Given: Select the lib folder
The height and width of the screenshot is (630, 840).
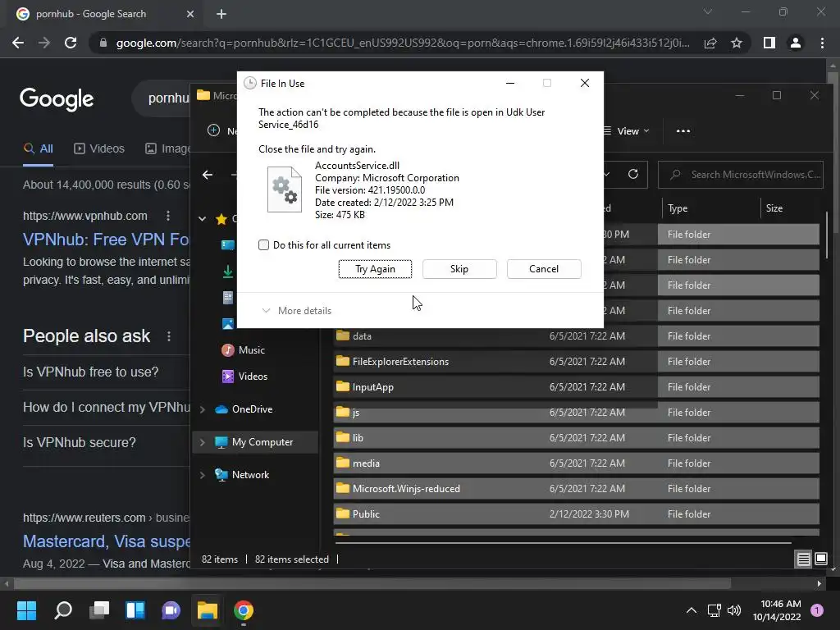Looking at the screenshot, I should [x=576, y=438].
